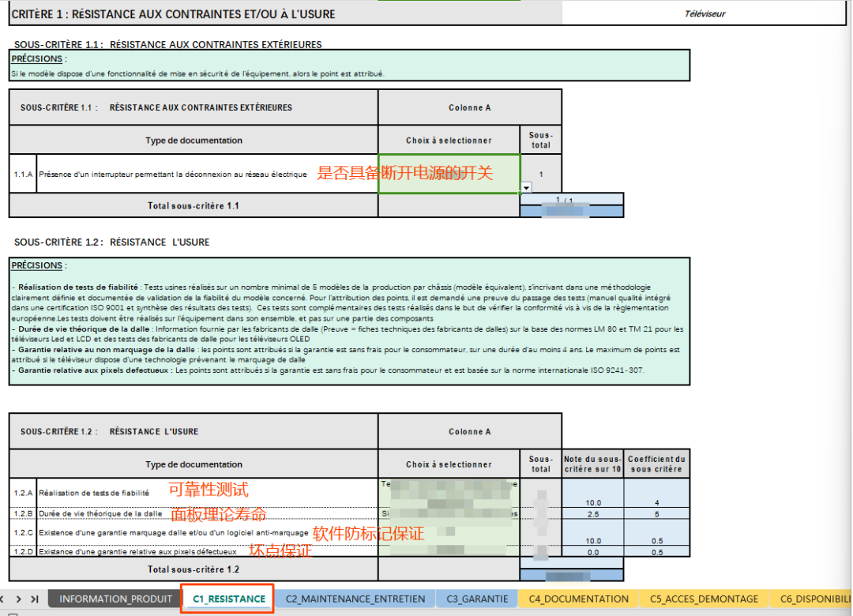
Task: Click 'Type de documentation' header in the 1.2 table
Action: pos(194,464)
